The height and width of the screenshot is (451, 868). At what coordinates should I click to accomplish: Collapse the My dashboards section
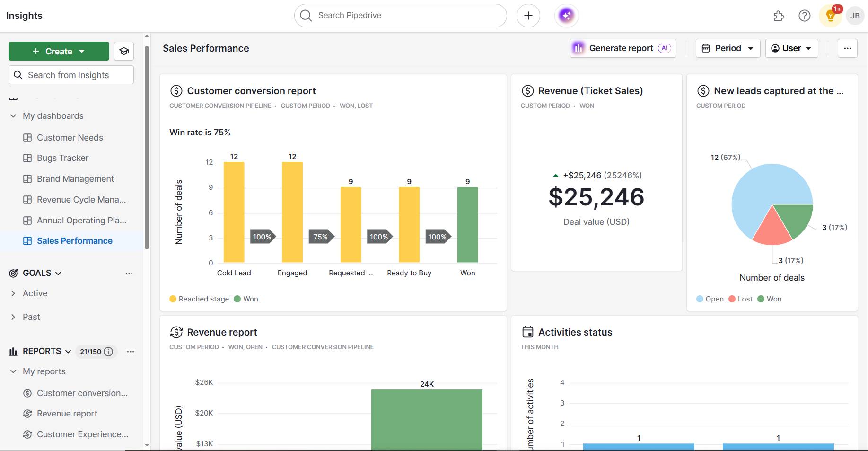coord(13,115)
